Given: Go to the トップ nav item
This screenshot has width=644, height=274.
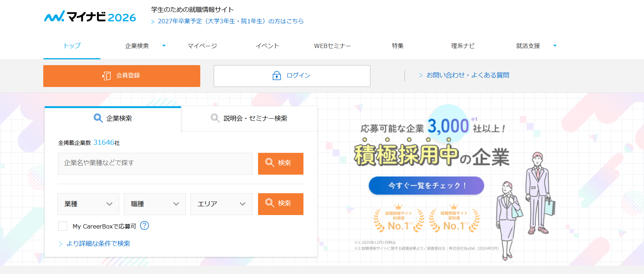Looking at the screenshot, I should (72, 46).
